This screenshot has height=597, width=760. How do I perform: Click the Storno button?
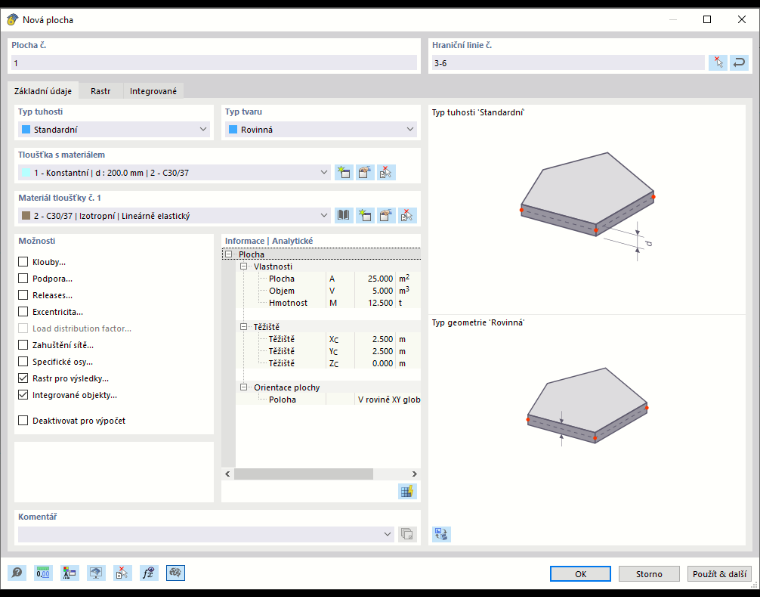(649, 574)
